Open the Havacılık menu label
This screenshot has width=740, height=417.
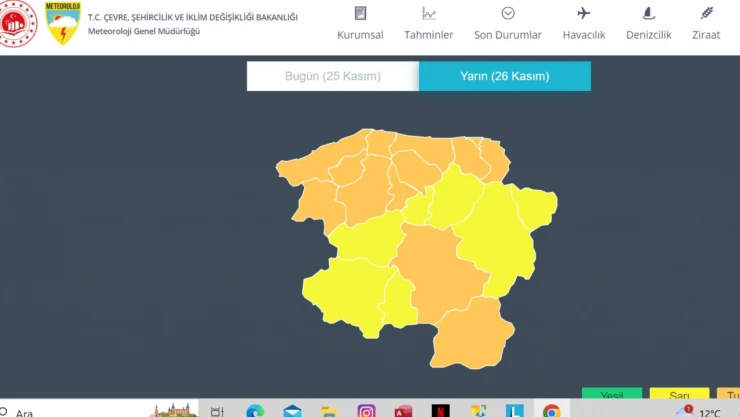pos(584,35)
